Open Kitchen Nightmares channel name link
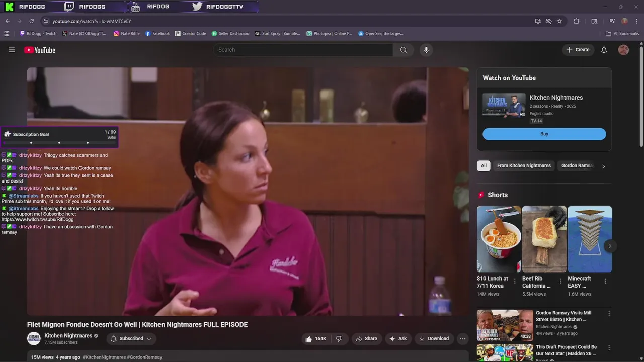The image size is (644, 362). (68, 335)
